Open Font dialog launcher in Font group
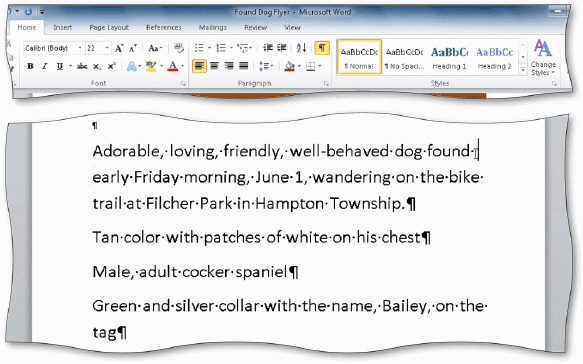583x364 pixels. [183, 84]
